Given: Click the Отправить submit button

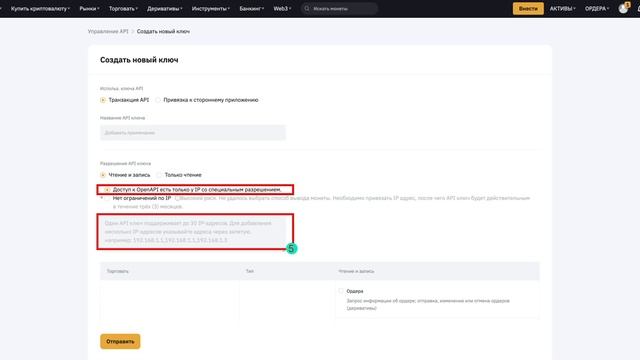Looking at the screenshot, I should (x=120, y=342).
